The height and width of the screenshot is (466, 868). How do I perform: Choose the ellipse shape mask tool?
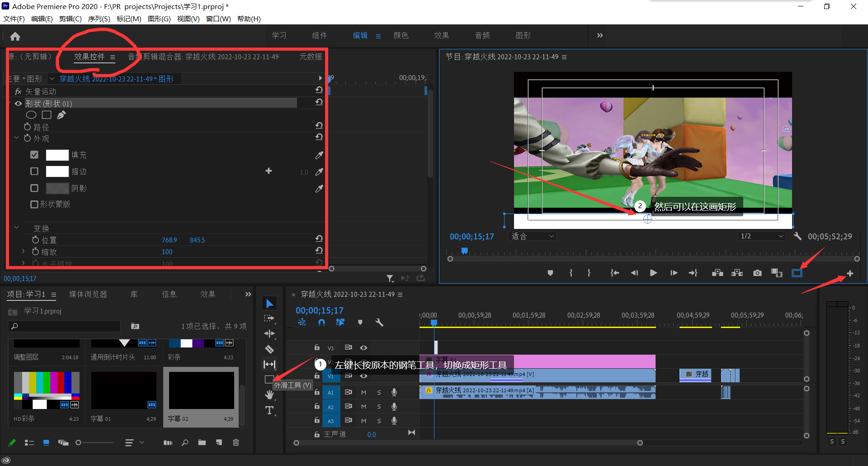pos(31,115)
